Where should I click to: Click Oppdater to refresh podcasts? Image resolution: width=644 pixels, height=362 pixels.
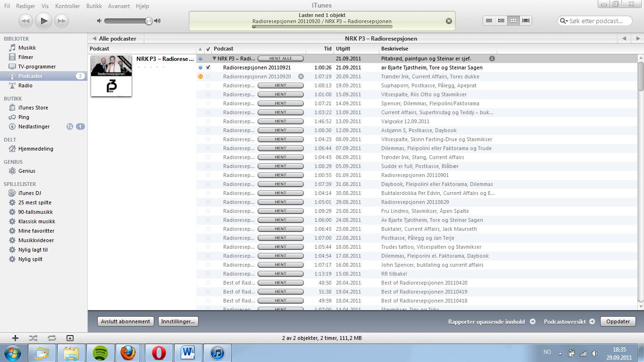[x=618, y=321]
